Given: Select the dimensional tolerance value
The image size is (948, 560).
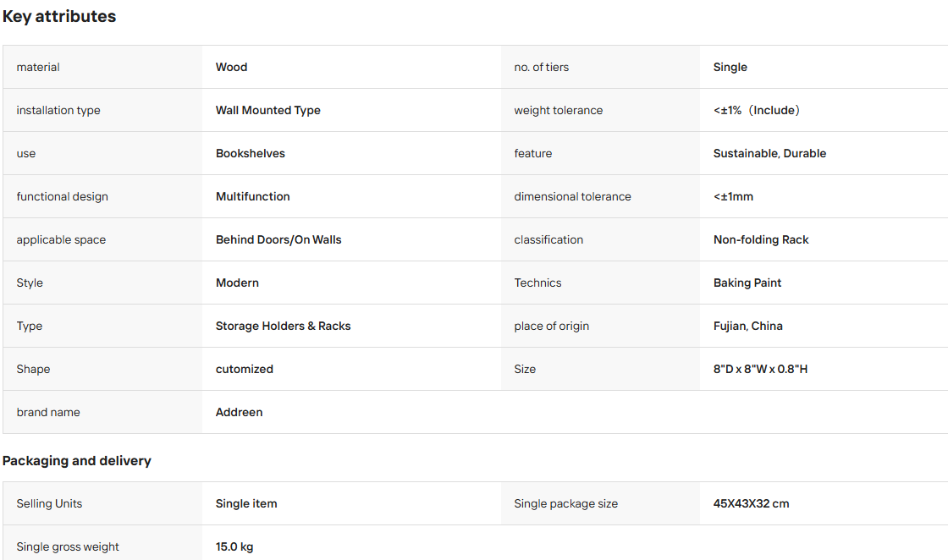Looking at the screenshot, I should [x=733, y=196].
